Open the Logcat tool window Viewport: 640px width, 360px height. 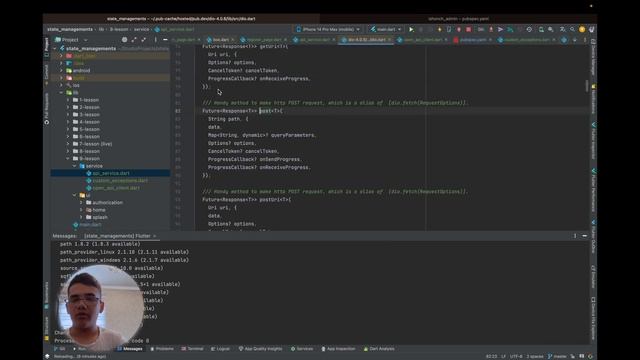click(x=220, y=349)
